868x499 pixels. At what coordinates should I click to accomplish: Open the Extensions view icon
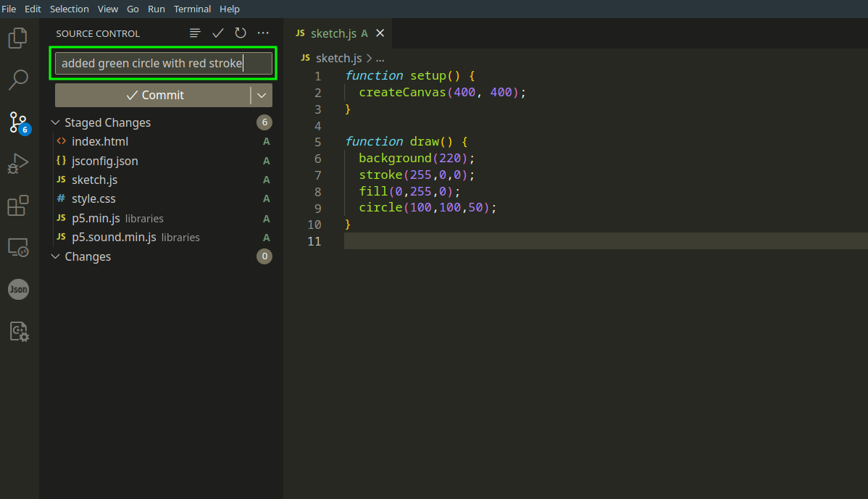[x=18, y=206]
